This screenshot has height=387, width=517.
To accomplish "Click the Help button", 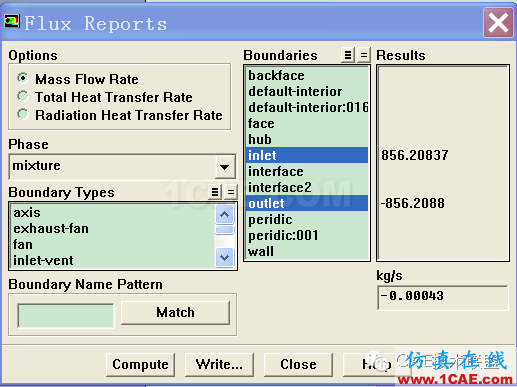I will [x=377, y=365].
